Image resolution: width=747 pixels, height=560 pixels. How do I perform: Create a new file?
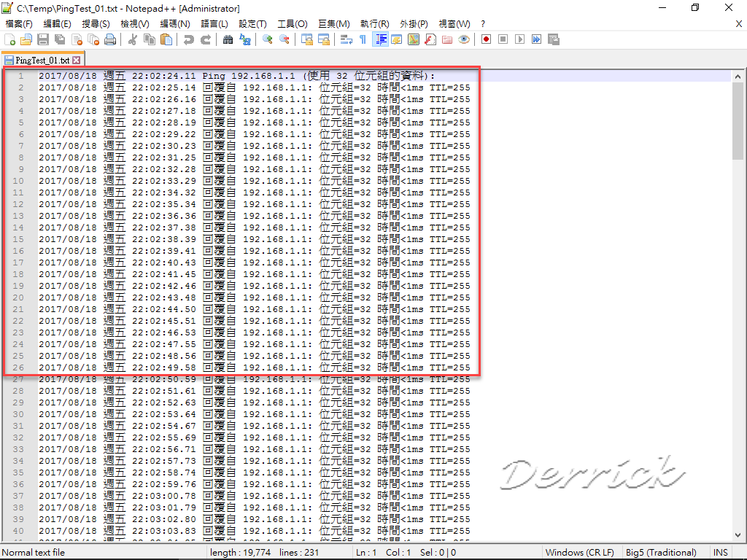point(9,39)
